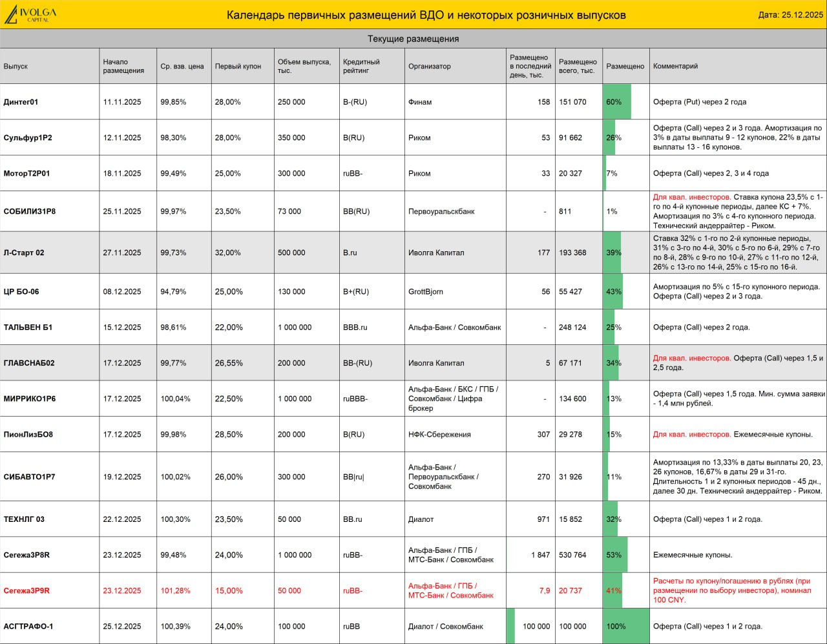This screenshot has height=644, width=827.
Task: Select the issue name 'Динтег01'
Action: point(21,102)
